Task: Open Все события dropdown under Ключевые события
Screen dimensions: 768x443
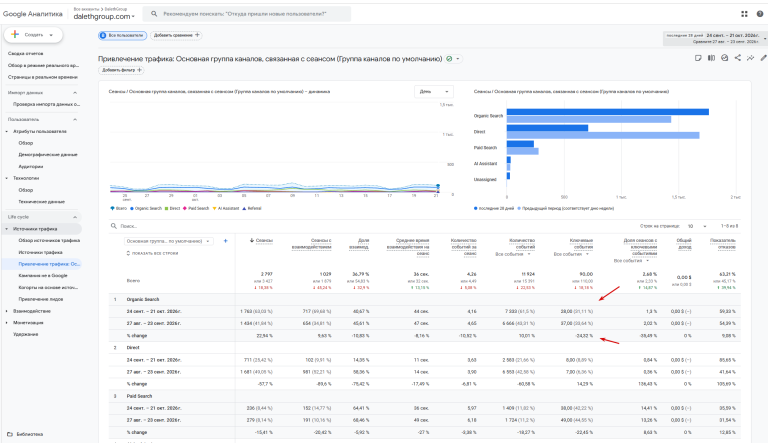Action: coord(571,254)
